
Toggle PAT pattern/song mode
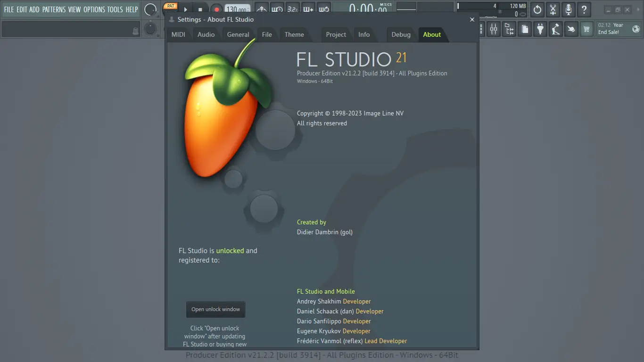[x=170, y=6]
